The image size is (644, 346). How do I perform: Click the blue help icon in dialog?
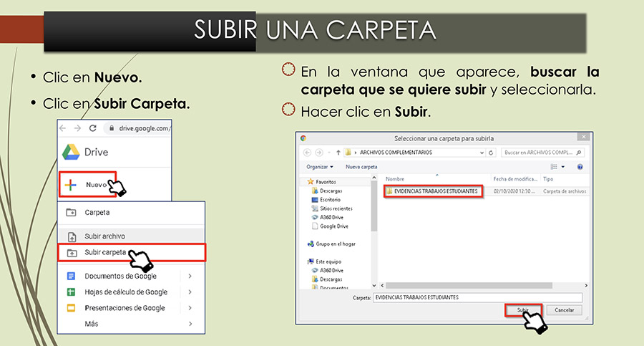tap(580, 167)
